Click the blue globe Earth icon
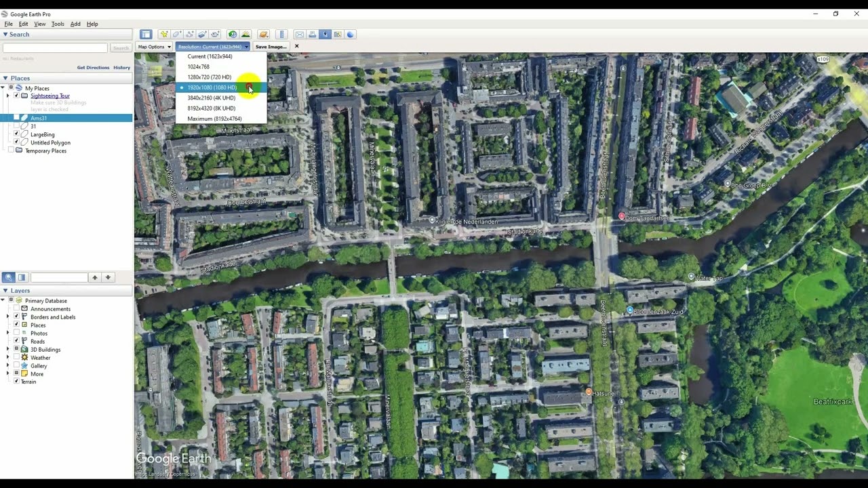 [351, 35]
